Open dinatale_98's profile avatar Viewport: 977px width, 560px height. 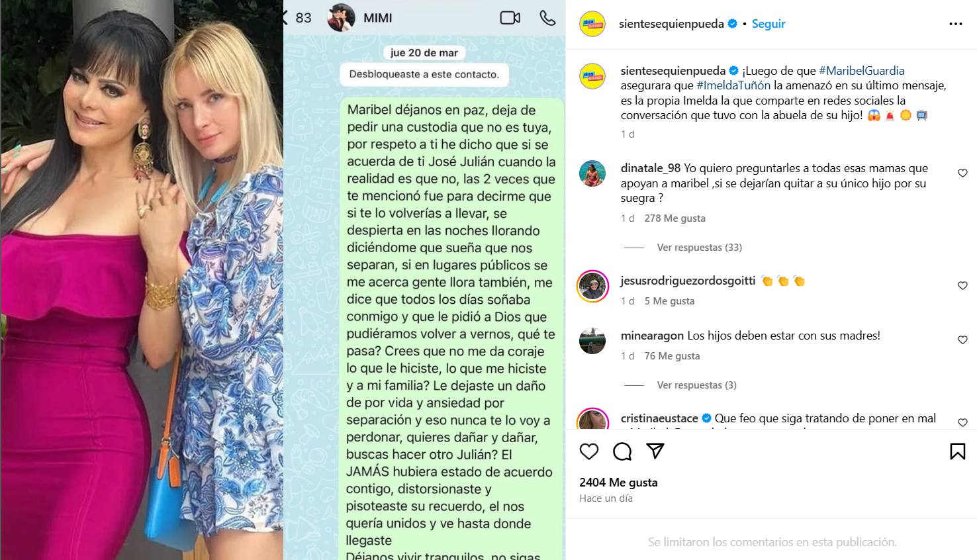592,173
